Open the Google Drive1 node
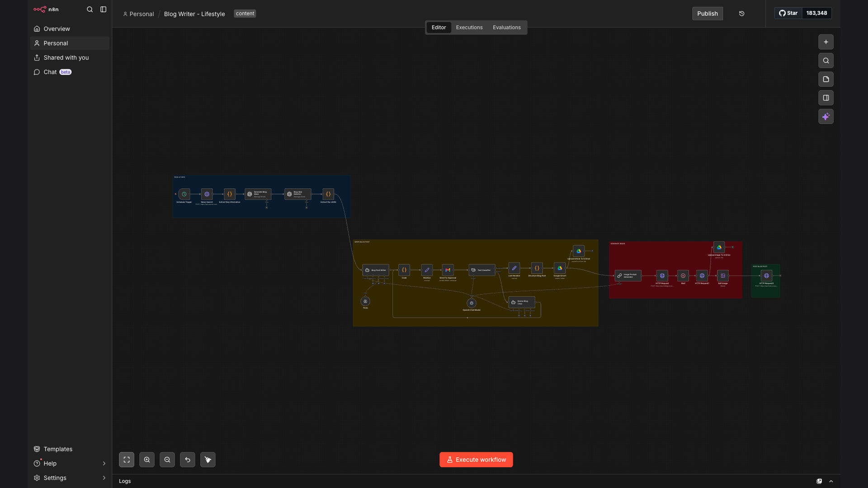 point(560,268)
